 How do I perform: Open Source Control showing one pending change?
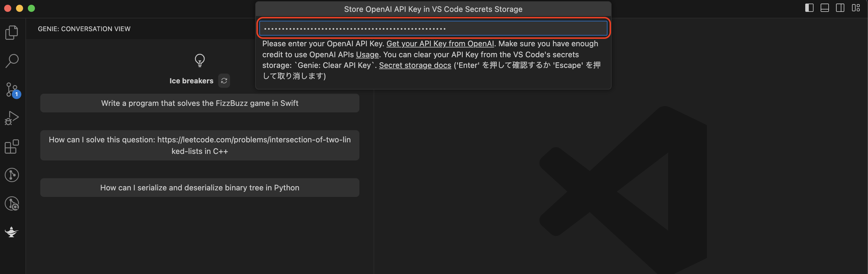[12, 90]
